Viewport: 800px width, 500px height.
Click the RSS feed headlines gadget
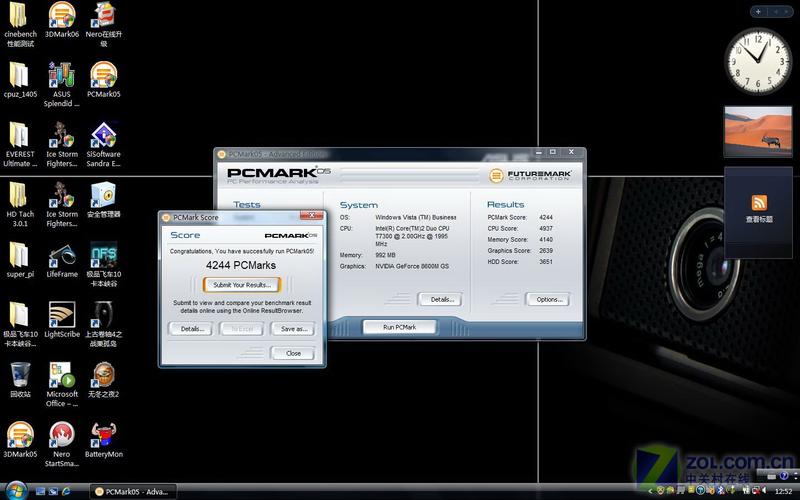[759, 211]
